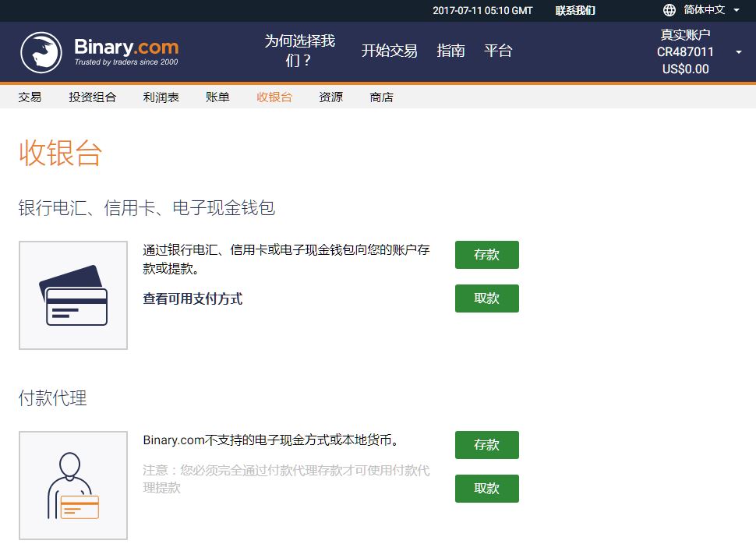Click the 'Trusted by traders since 2000' tagline

tap(126, 62)
